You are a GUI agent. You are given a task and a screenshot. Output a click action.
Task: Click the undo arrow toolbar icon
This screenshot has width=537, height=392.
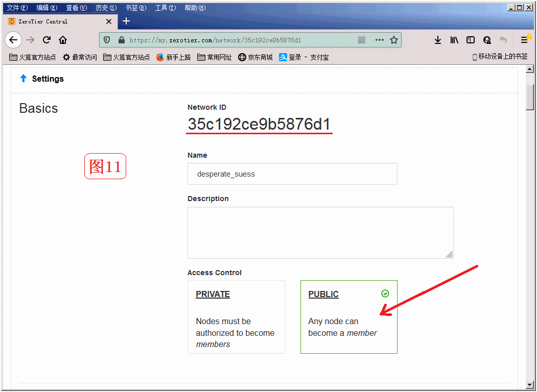503,40
